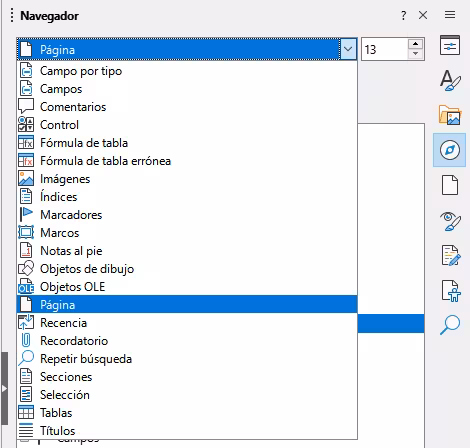Select 'Fórmula de tabla' option

187,143
